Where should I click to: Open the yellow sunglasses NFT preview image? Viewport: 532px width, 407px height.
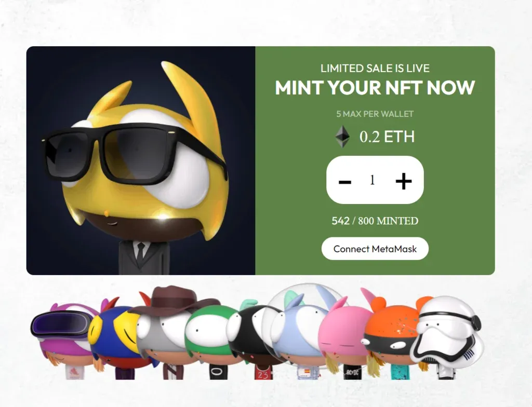pyautogui.click(x=140, y=160)
